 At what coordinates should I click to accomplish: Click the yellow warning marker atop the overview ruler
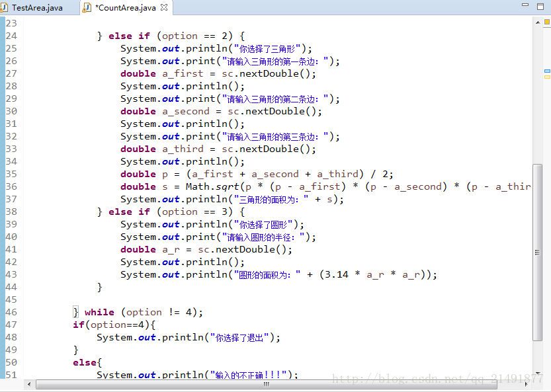pos(547,22)
